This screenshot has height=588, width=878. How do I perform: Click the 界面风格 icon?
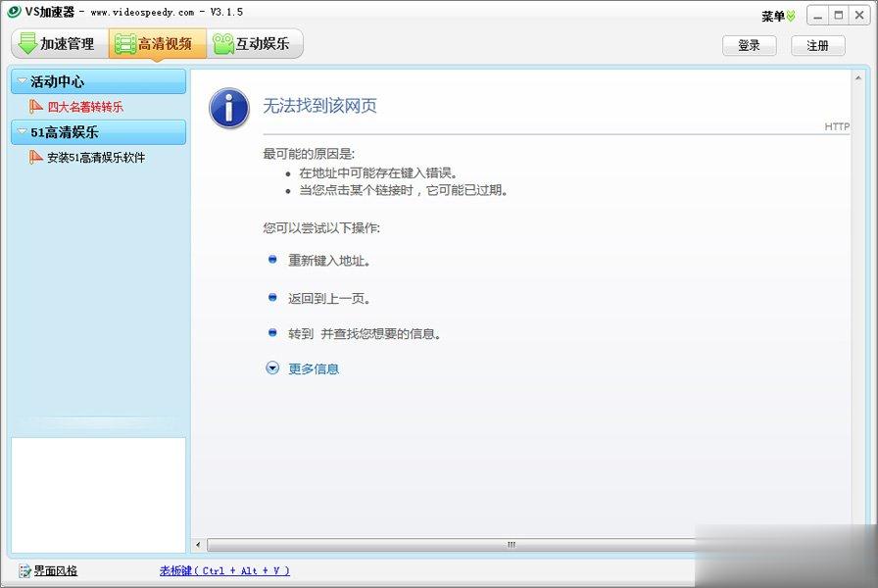[x=24, y=571]
